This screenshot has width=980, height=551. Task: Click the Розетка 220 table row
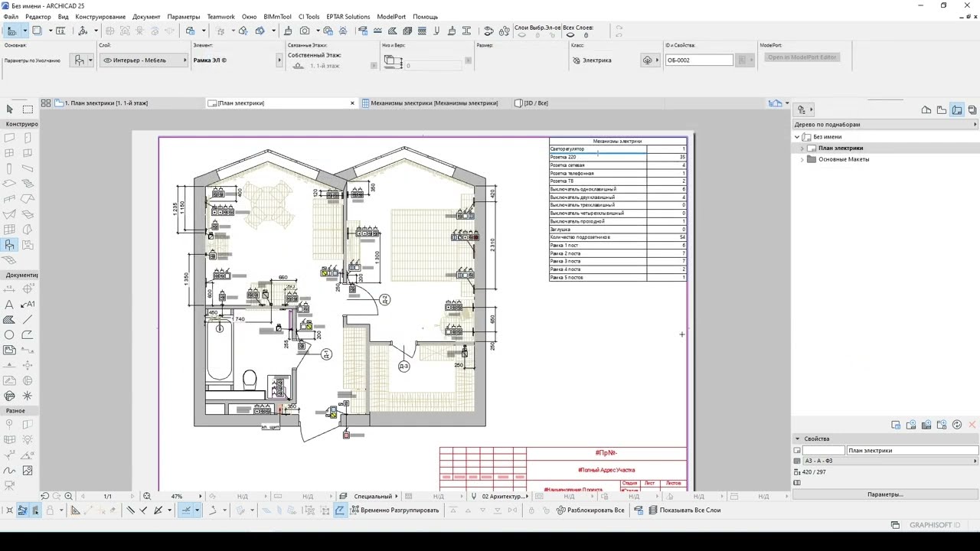point(617,157)
